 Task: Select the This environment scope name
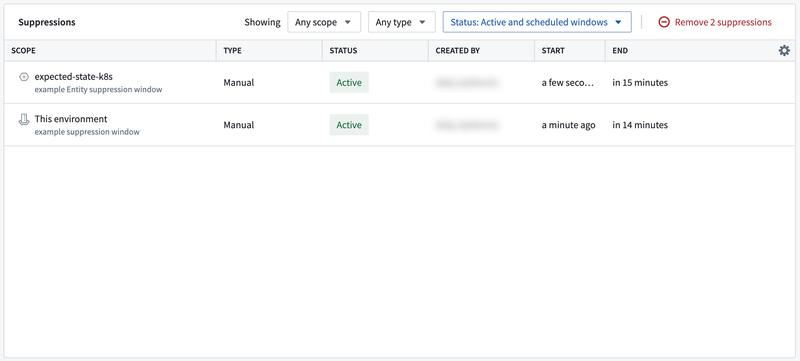pos(71,119)
